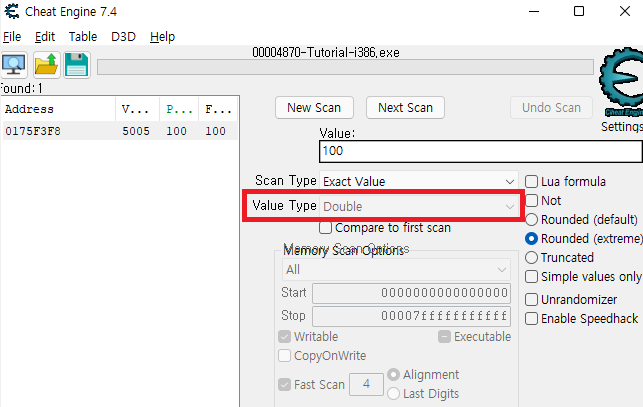Toggle the Not checkbox
This screenshot has width=643, height=407.
531,201
